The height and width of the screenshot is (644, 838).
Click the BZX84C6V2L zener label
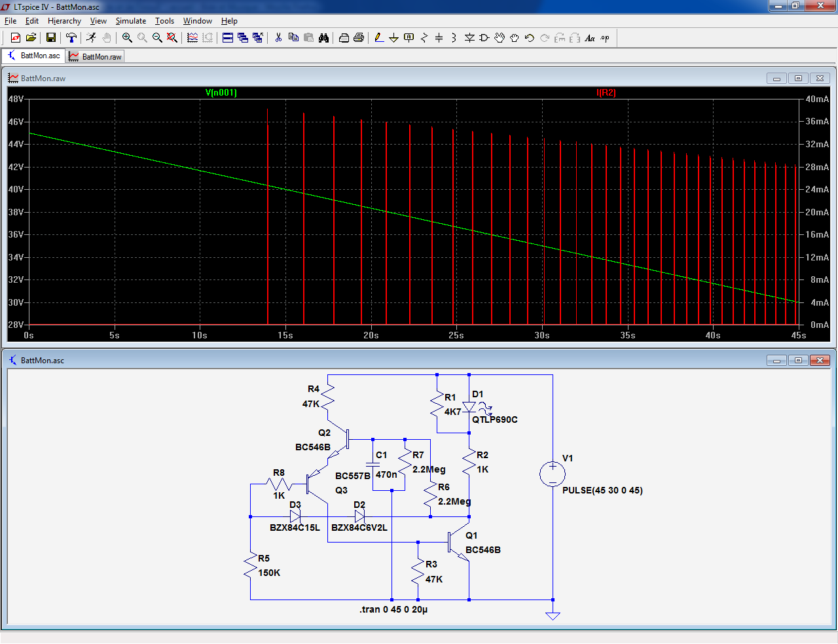(x=359, y=528)
